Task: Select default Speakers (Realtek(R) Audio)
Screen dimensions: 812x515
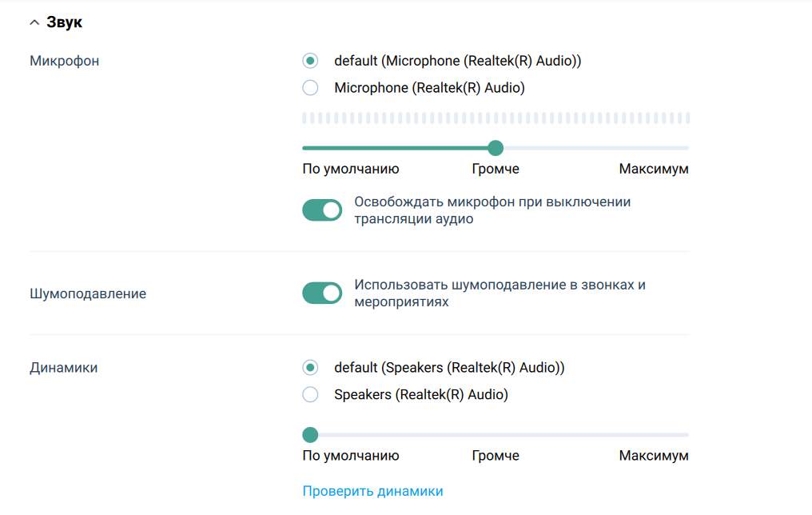Action: (x=310, y=367)
